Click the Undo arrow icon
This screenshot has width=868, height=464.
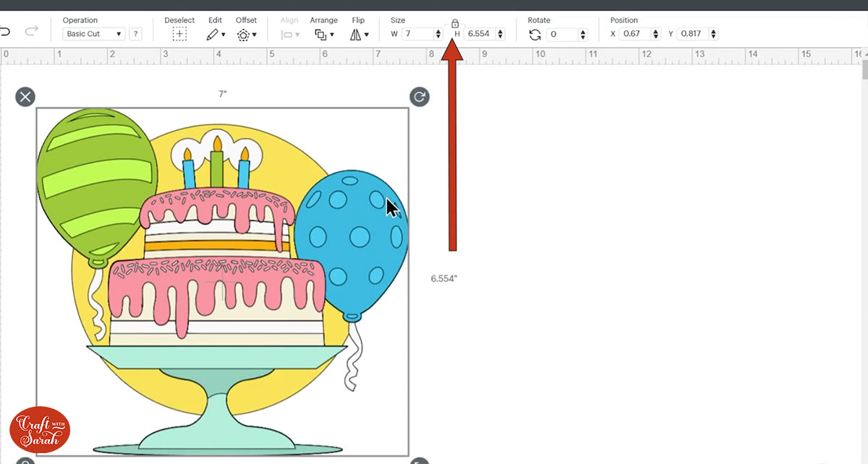6,31
